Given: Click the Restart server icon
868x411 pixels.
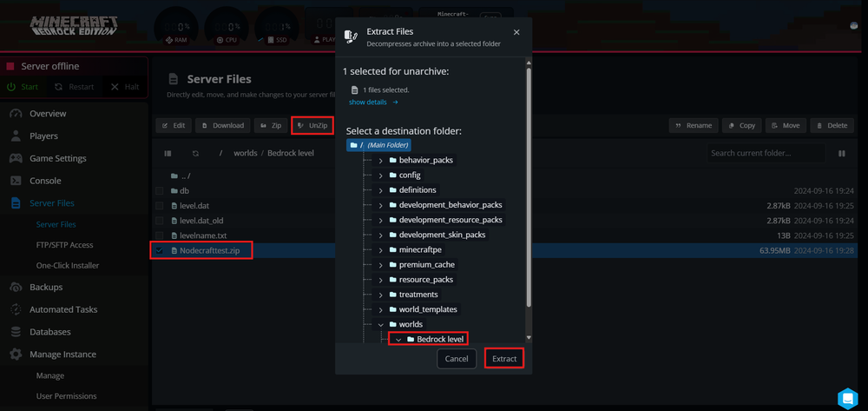Looking at the screenshot, I should pos(59,87).
